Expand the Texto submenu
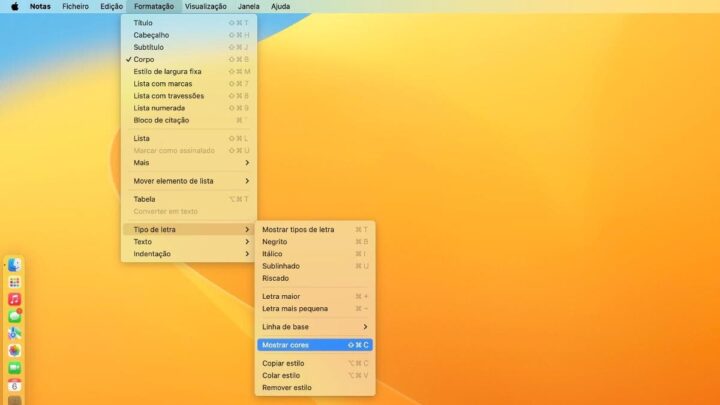Image resolution: width=720 pixels, height=405 pixels. [x=189, y=242]
